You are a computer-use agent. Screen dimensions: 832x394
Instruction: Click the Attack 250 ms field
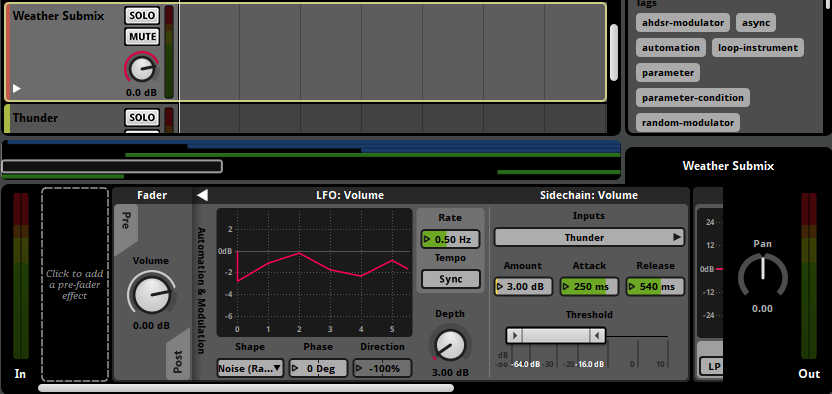589,287
